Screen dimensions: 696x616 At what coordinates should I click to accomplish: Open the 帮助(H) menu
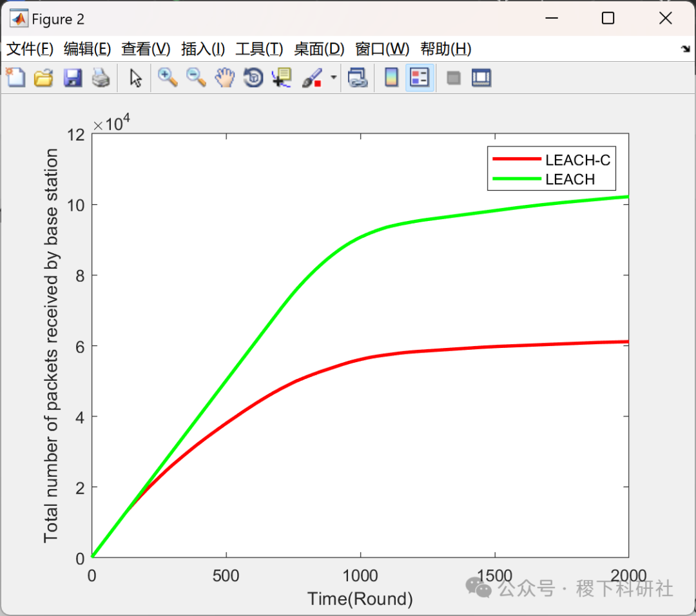point(446,49)
